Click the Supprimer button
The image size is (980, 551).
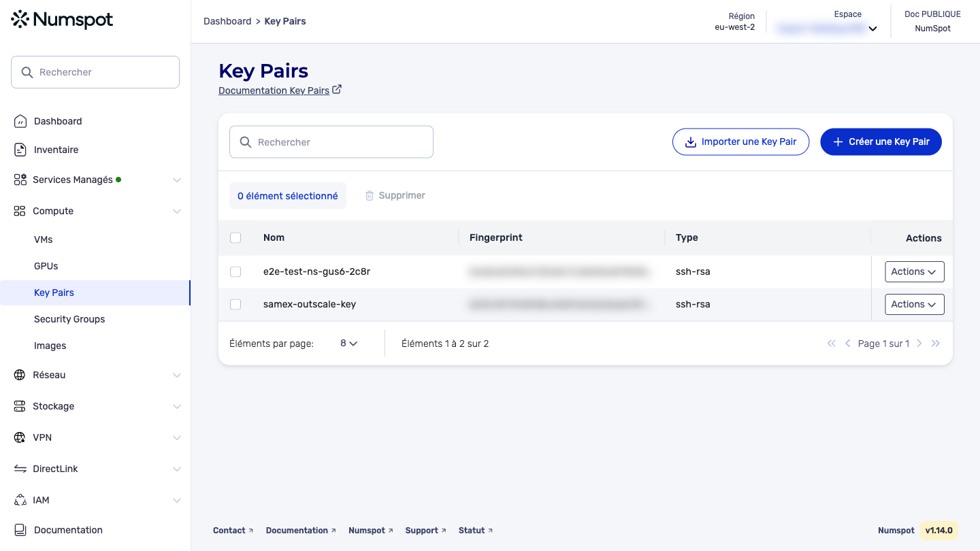point(395,195)
